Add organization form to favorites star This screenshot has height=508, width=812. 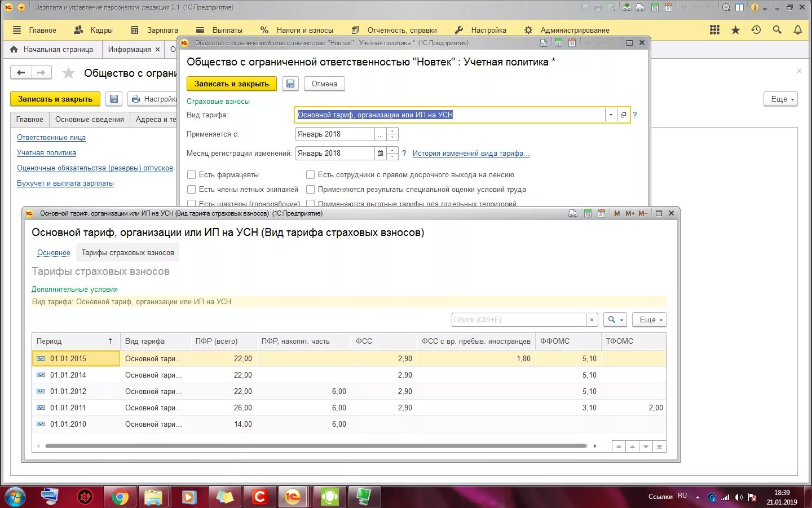pos(68,73)
